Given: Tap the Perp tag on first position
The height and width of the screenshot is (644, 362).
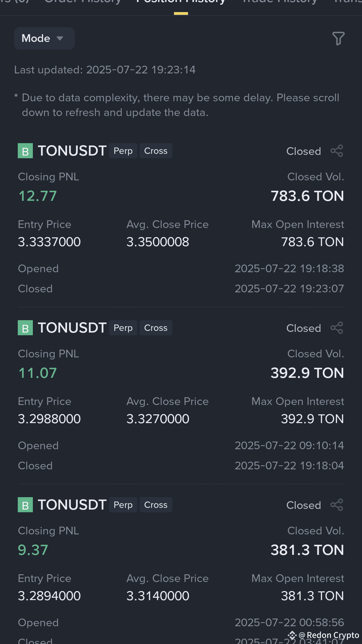Looking at the screenshot, I should (123, 151).
